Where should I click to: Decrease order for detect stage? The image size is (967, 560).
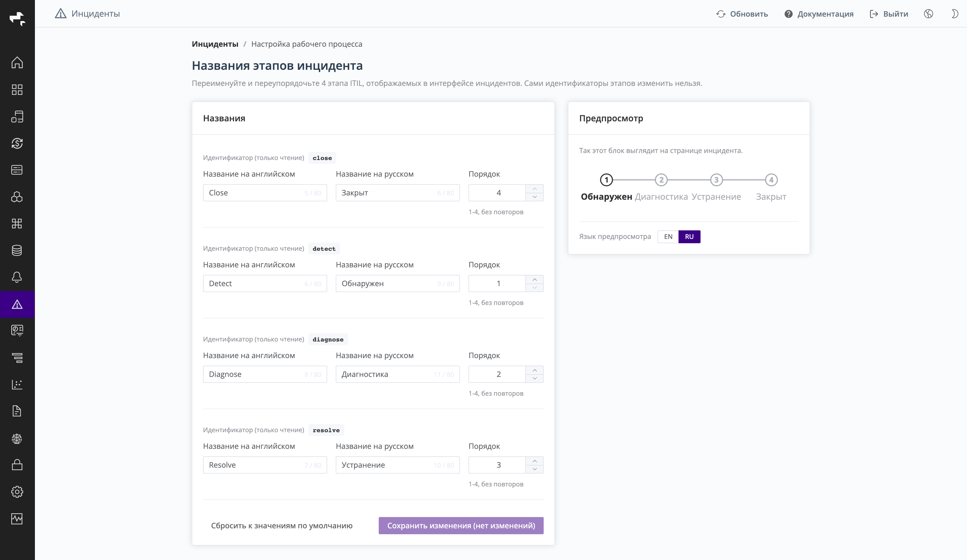(x=535, y=288)
